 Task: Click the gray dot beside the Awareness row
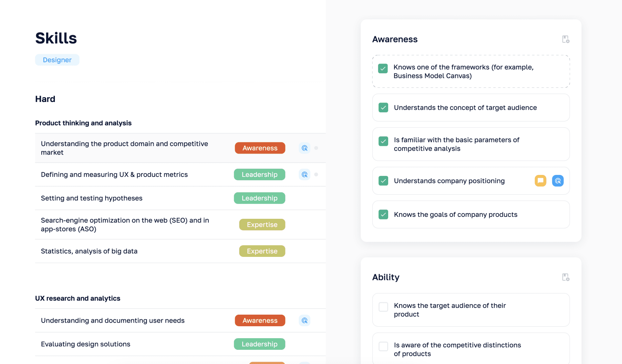pos(316,148)
